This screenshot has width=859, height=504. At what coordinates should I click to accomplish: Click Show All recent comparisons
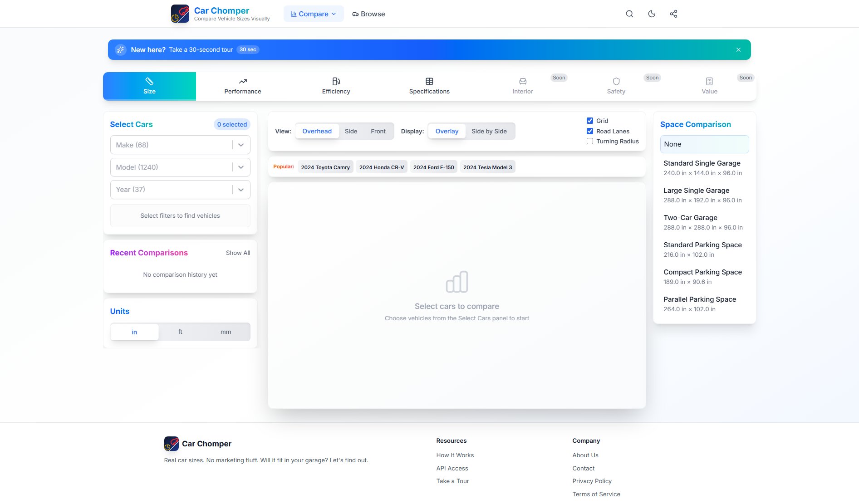pyautogui.click(x=238, y=253)
